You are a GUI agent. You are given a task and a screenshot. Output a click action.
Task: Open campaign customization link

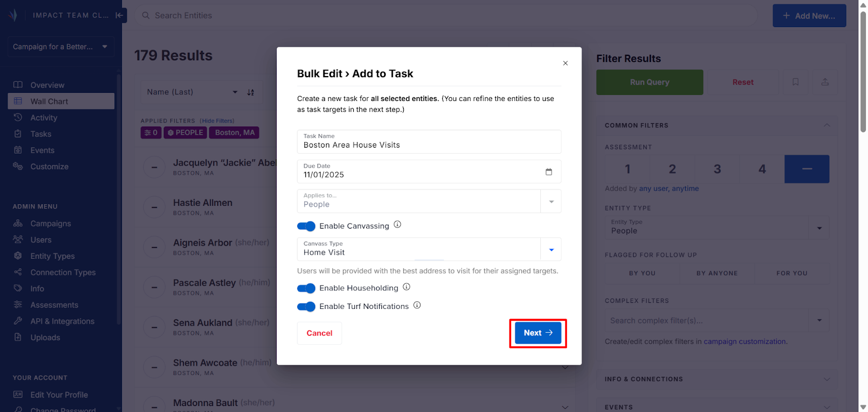click(745, 341)
